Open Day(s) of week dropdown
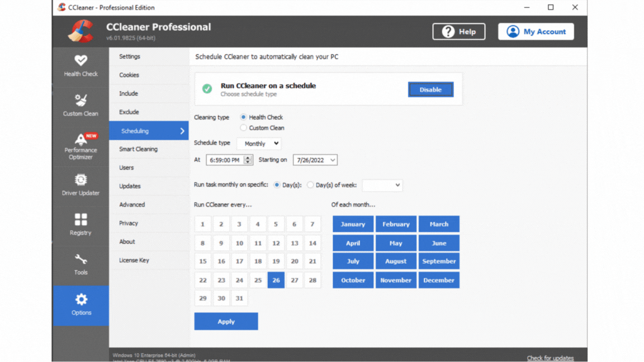 [382, 185]
